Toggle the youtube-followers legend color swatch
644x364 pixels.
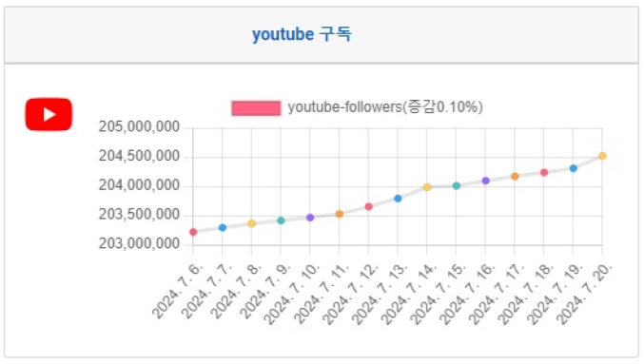point(256,108)
